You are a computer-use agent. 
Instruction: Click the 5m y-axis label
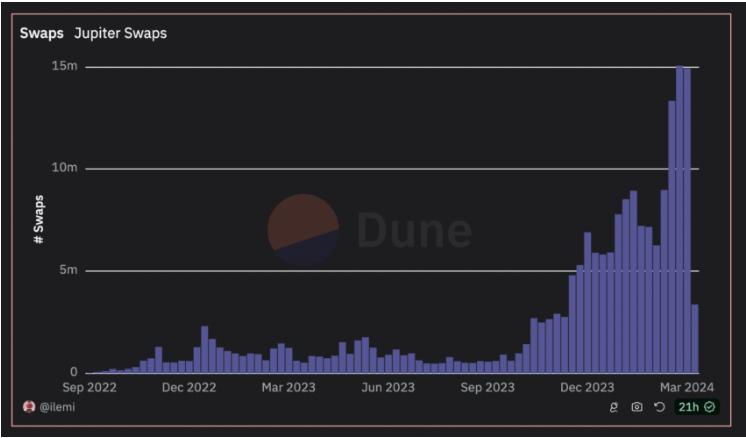[67, 270]
